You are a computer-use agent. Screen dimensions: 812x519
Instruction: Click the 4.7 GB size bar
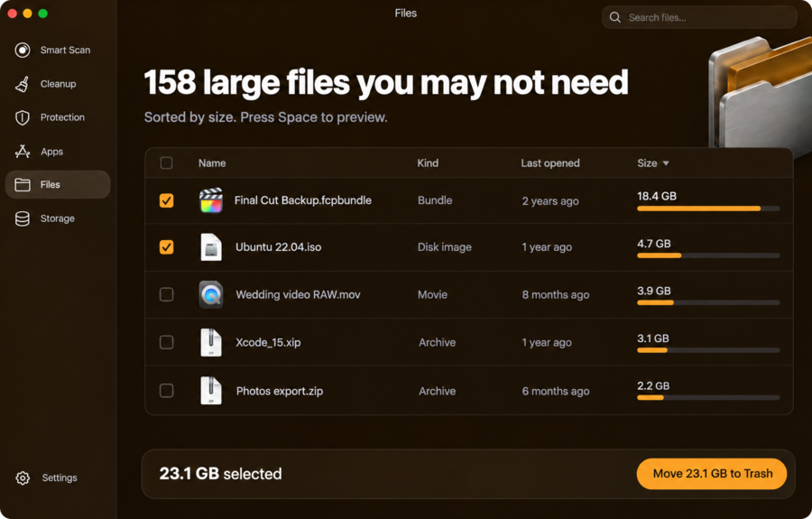click(708, 255)
